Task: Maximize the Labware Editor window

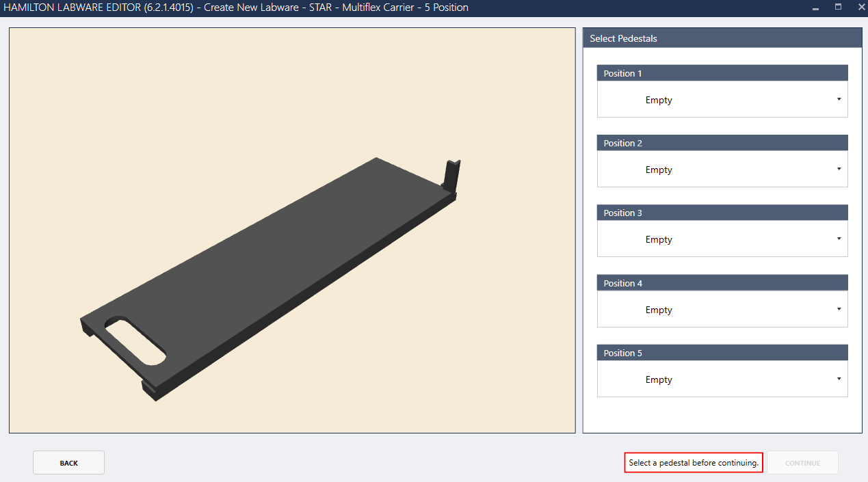Action: (x=838, y=7)
